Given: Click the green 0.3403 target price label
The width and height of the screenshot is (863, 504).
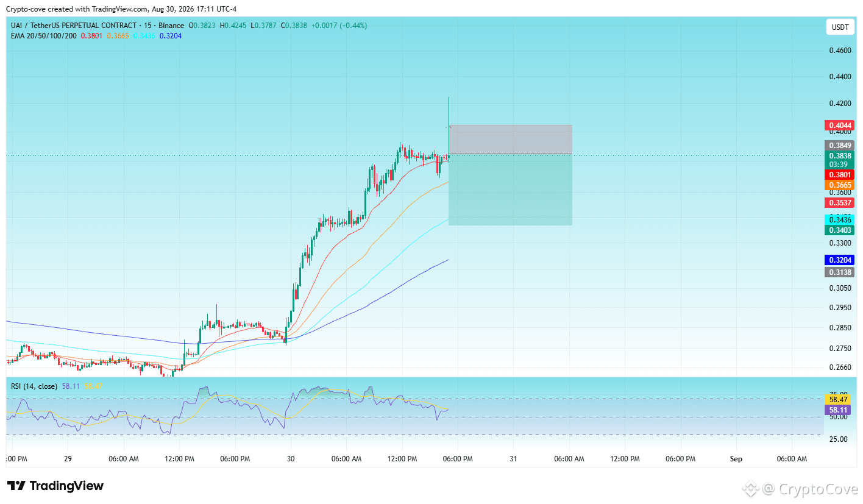Looking at the screenshot, I should 839,230.
